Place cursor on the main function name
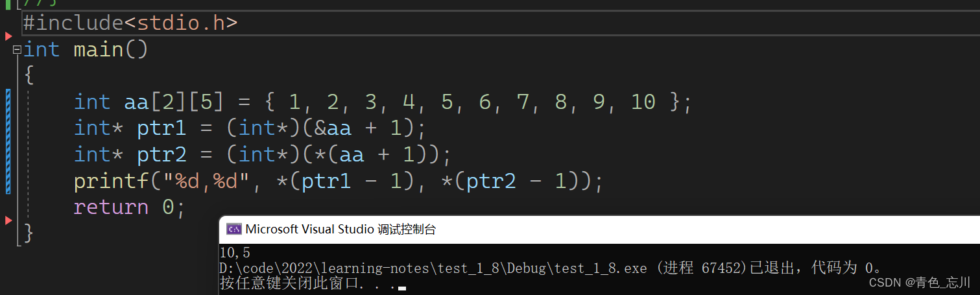Viewport: 980px width, 295px height. (98, 50)
